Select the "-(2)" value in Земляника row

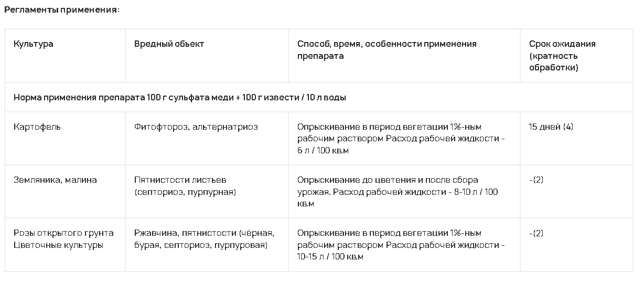click(536, 180)
